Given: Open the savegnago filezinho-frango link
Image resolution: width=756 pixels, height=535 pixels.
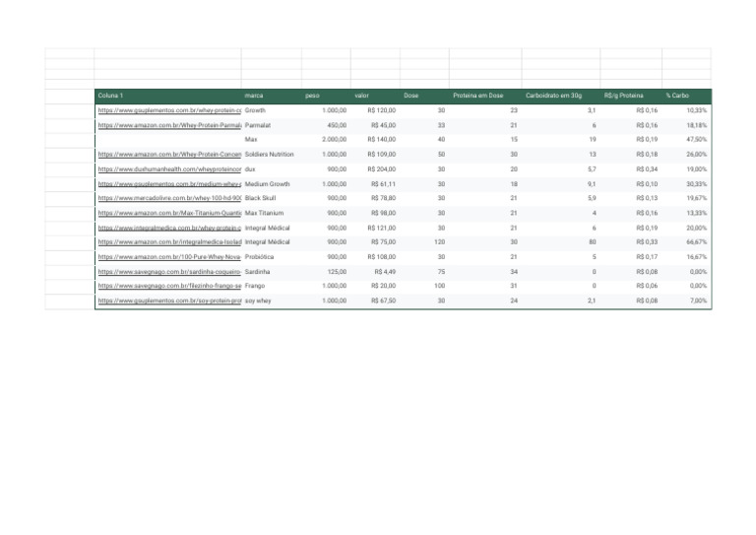Looking at the screenshot, I should (169, 286).
